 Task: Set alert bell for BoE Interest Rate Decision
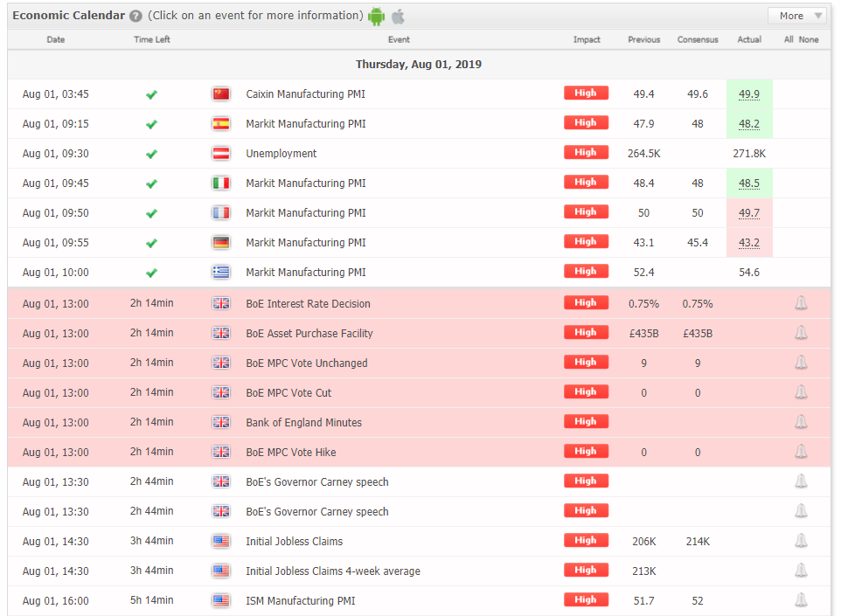click(x=801, y=303)
